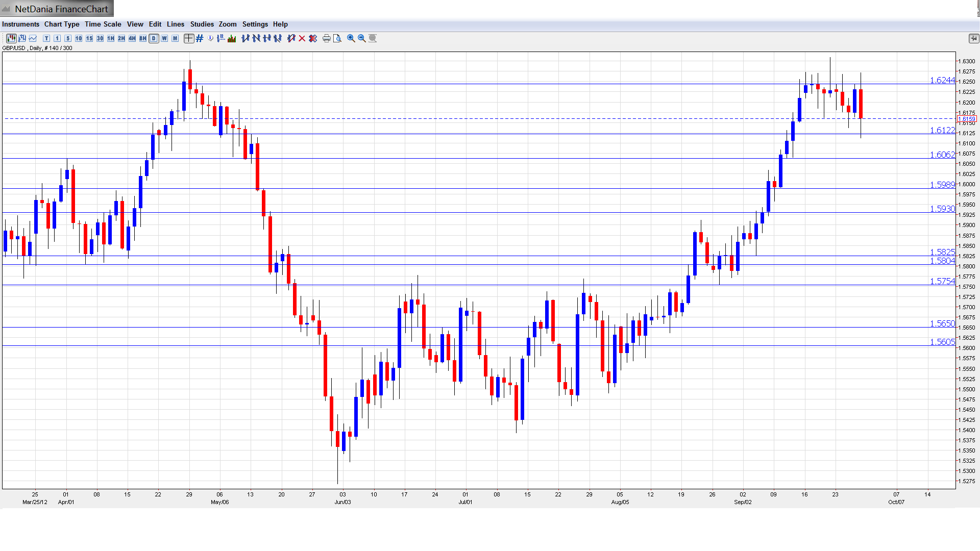Click the GBP/USD Daily chart title
Viewport: 980px width, 551px height.
37,48
